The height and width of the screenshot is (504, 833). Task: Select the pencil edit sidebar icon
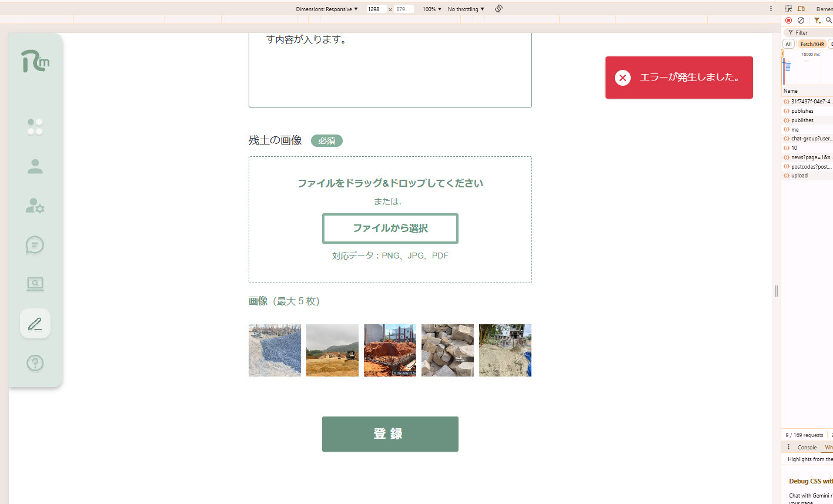click(35, 324)
